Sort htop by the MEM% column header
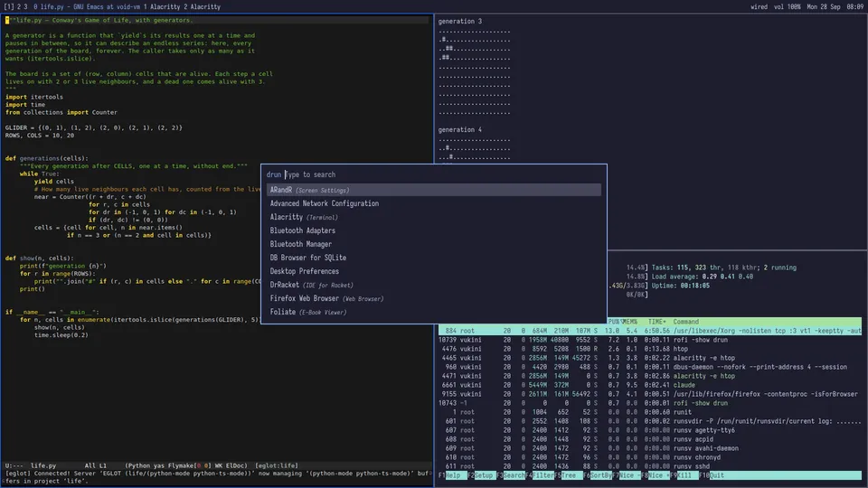The width and height of the screenshot is (868, 488). pos(629,322)
